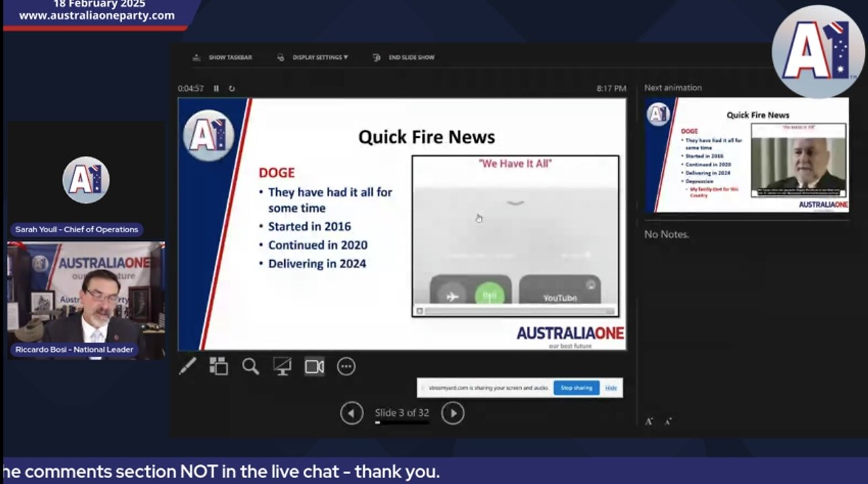Advance to the next slide
Viewport: 868px width, 484px height.
(452, 413)
